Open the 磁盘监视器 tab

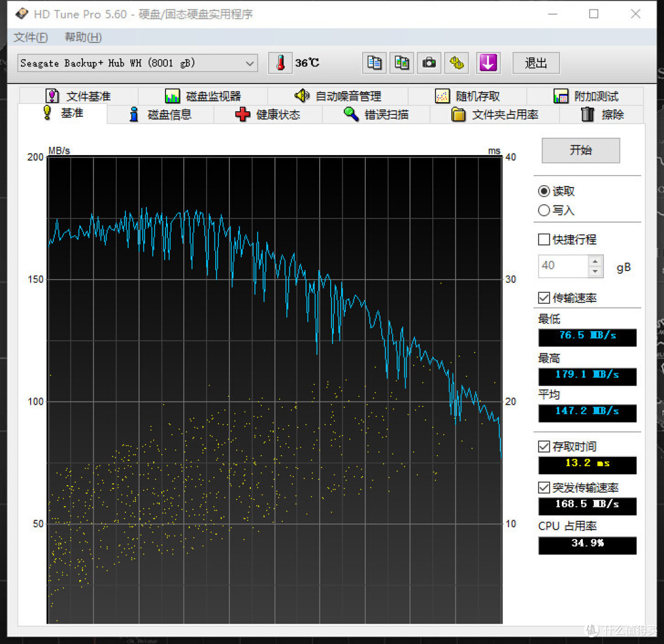tap(203, 96)
